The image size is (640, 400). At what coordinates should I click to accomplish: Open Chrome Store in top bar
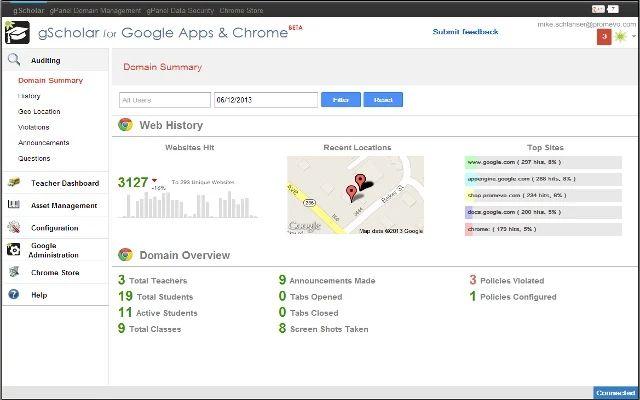pos(241,11)
